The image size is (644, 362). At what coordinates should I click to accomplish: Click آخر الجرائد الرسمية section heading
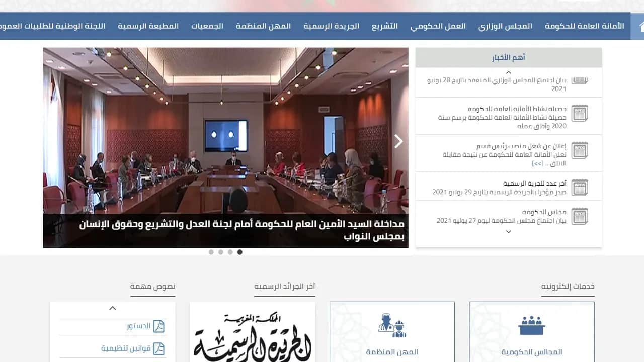[x=285, y=286]
